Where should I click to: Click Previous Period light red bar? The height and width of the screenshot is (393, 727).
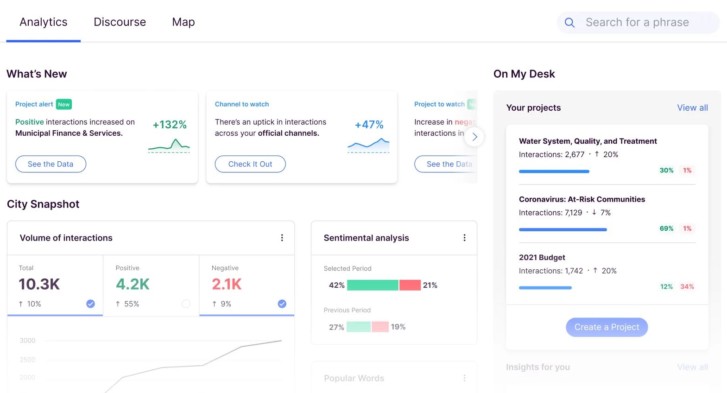380,327
